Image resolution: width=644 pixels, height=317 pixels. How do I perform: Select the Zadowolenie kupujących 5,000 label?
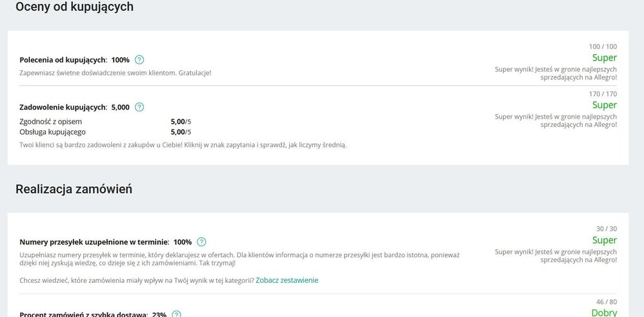74,108
